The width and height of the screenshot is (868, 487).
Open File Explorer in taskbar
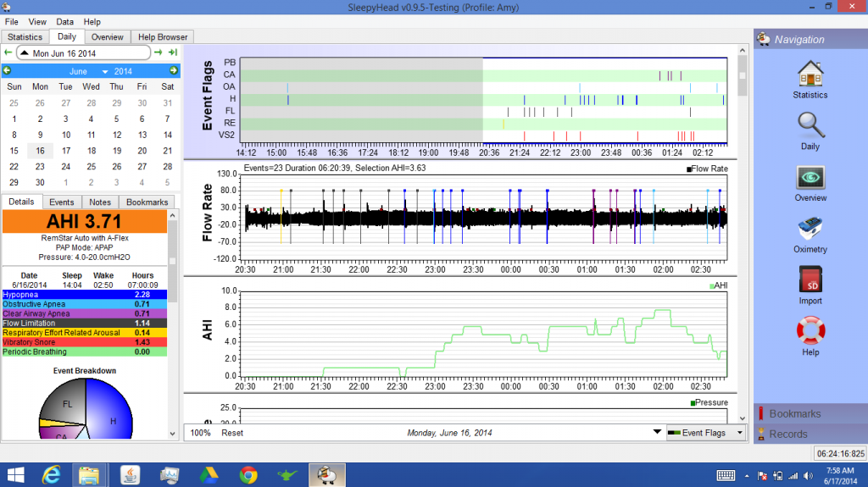(x=88, y=475)
